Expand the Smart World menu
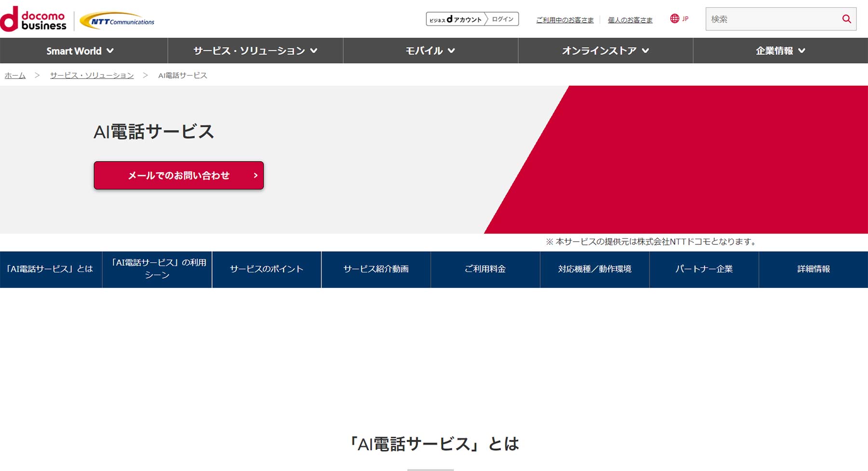 84,51
